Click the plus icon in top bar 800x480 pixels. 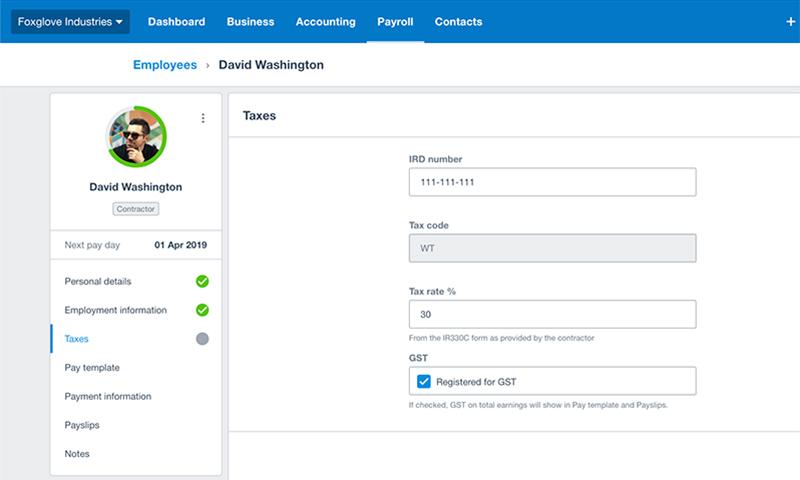pos(790,22)
